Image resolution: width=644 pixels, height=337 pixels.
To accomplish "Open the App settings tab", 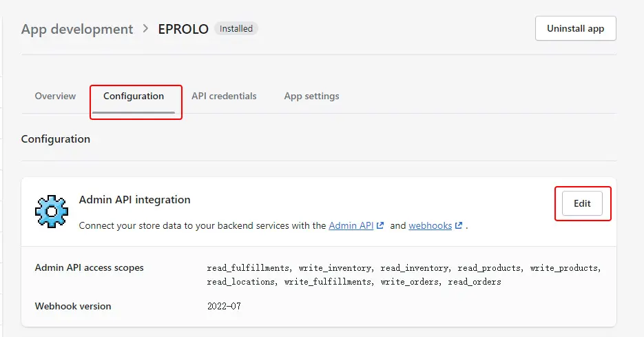I will click(312, 96).
